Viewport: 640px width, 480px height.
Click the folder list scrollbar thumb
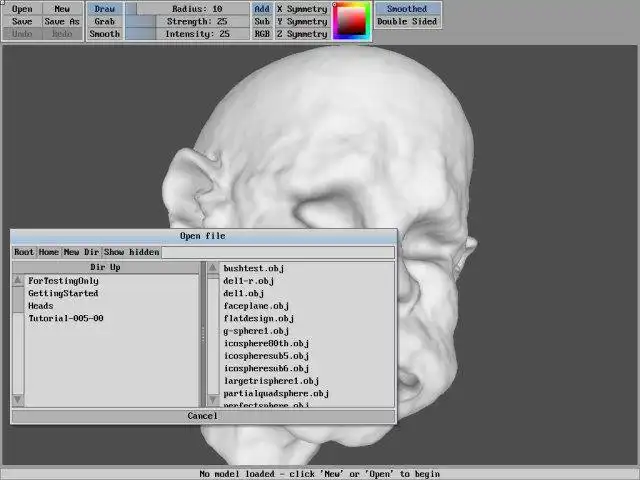(18, 300)
